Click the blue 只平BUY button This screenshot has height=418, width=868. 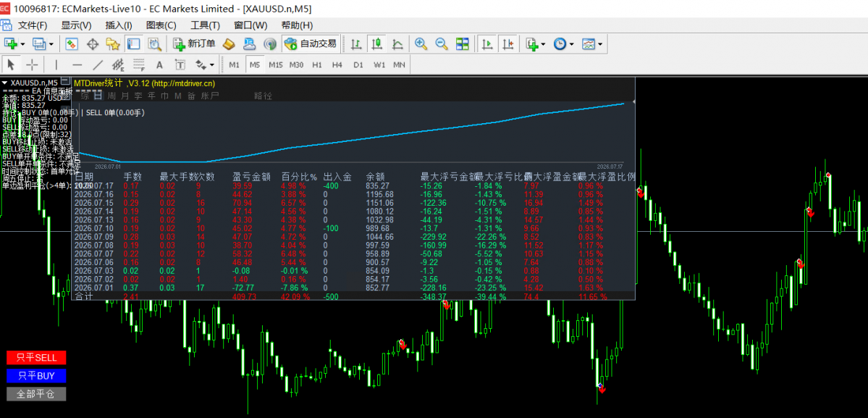pyautogui.click(x=36, y=376)
